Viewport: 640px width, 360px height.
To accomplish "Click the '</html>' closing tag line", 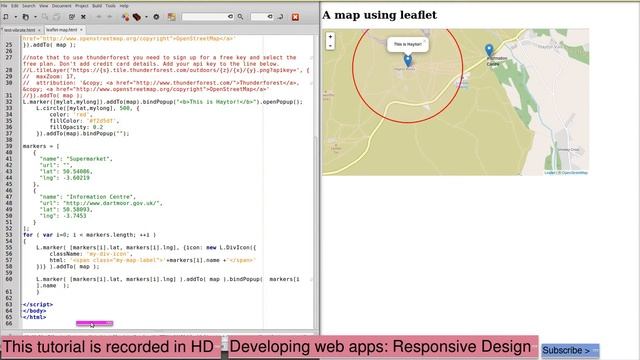I will pos(34,317).
